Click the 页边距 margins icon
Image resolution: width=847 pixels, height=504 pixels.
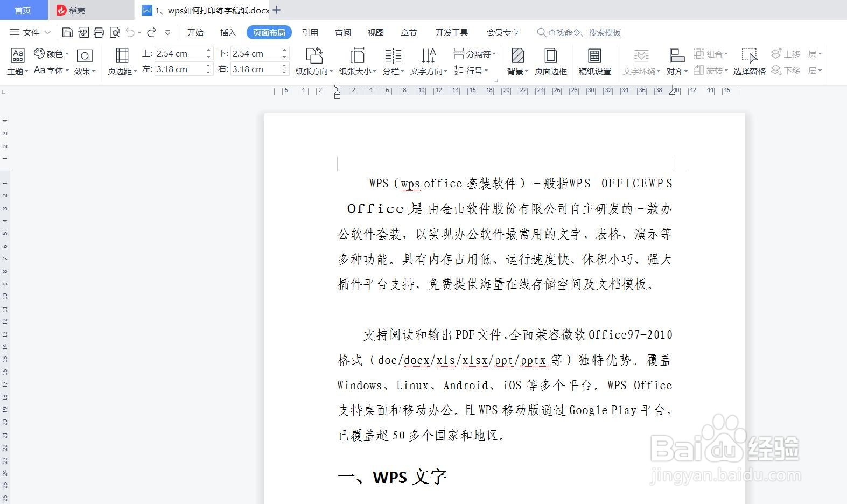122,55
